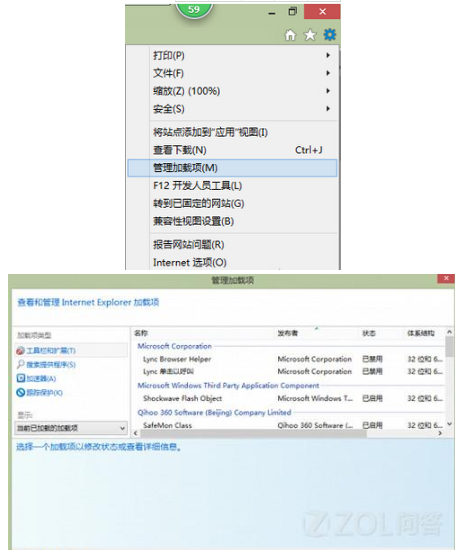Open the 显示 filter dropdown

(x=71, y=428)
